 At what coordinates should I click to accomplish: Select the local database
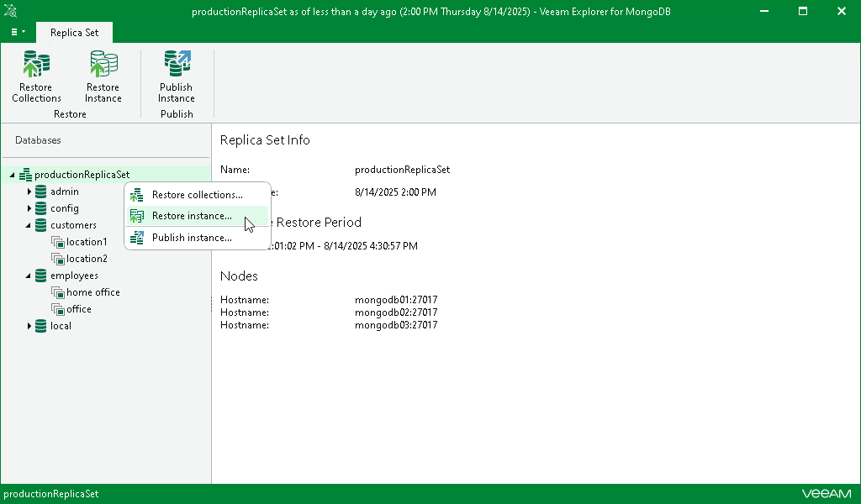pos(61,326)
